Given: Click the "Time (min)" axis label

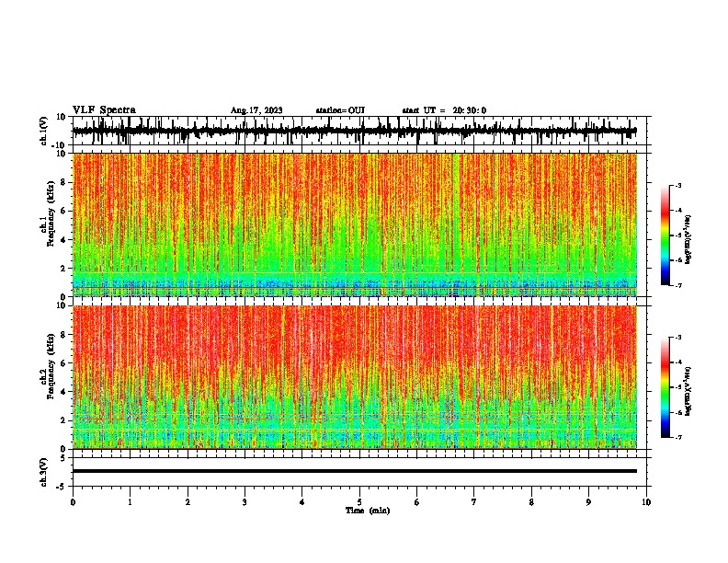Looking at the screenshot, I should pyautogui.click(x=368, y=511).
